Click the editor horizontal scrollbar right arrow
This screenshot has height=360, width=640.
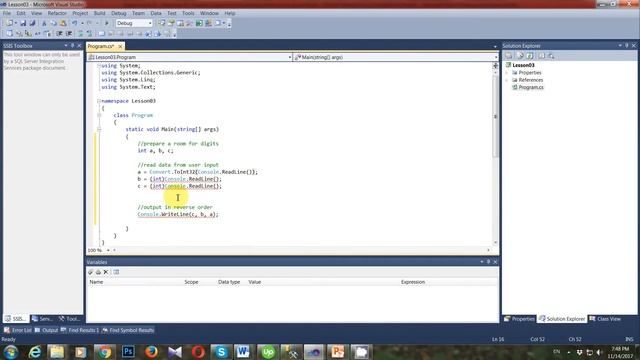pyautogui.click(x=488, y=250)
